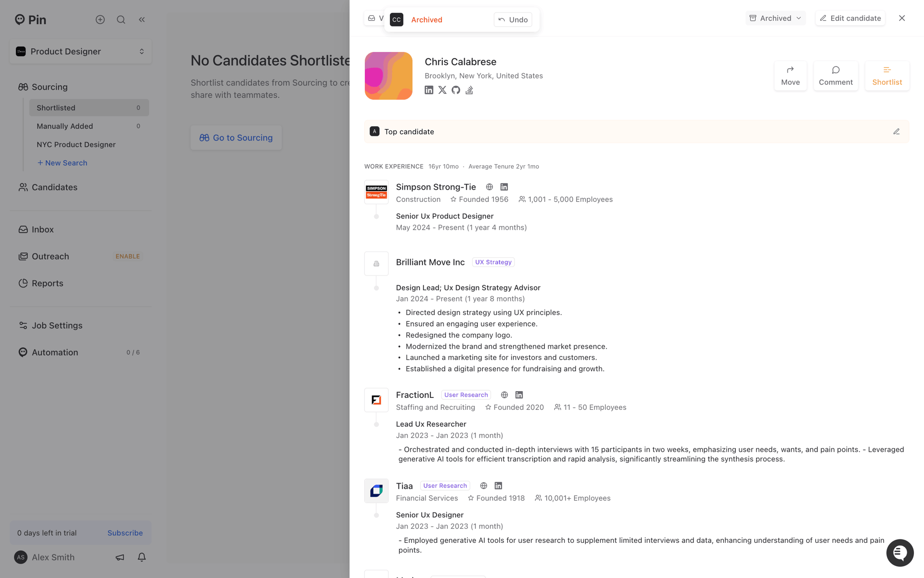This screenshot has height=578, width=924.
Task: Open search via the magnifier icon
Action: (x=121, y=20)
